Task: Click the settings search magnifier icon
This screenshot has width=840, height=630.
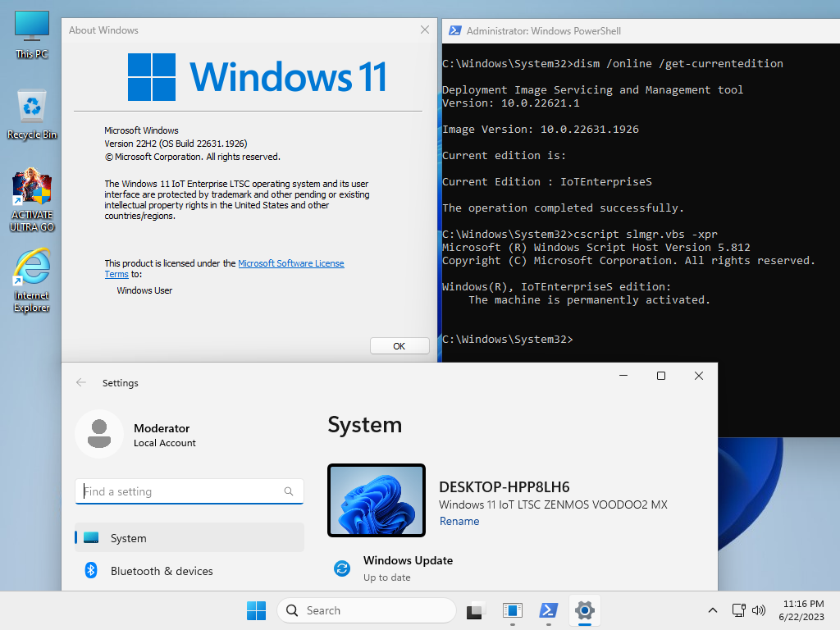Action: point(288,491)
